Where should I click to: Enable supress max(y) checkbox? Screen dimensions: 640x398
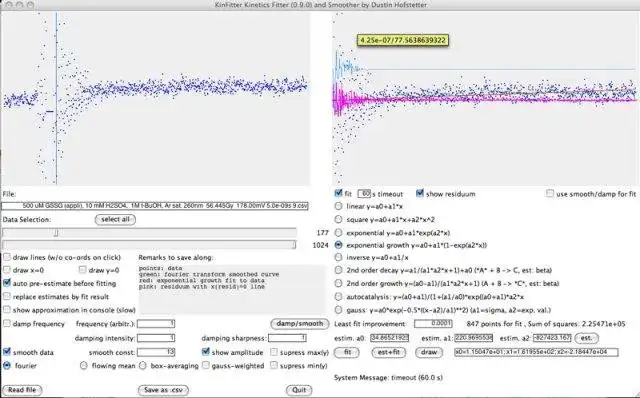(274, 352)
